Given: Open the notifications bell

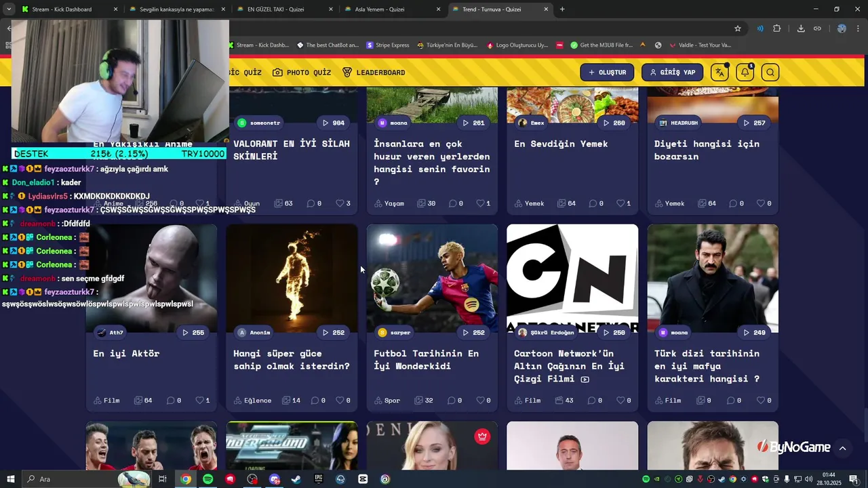Looking at the screenshot, I should tap(745, 73).
